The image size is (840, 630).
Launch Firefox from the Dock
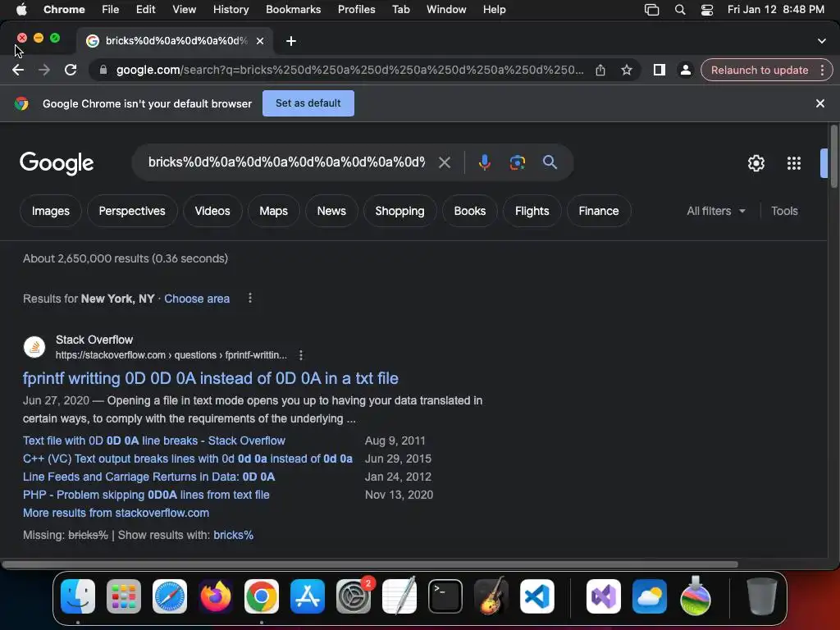click(216, 596)
